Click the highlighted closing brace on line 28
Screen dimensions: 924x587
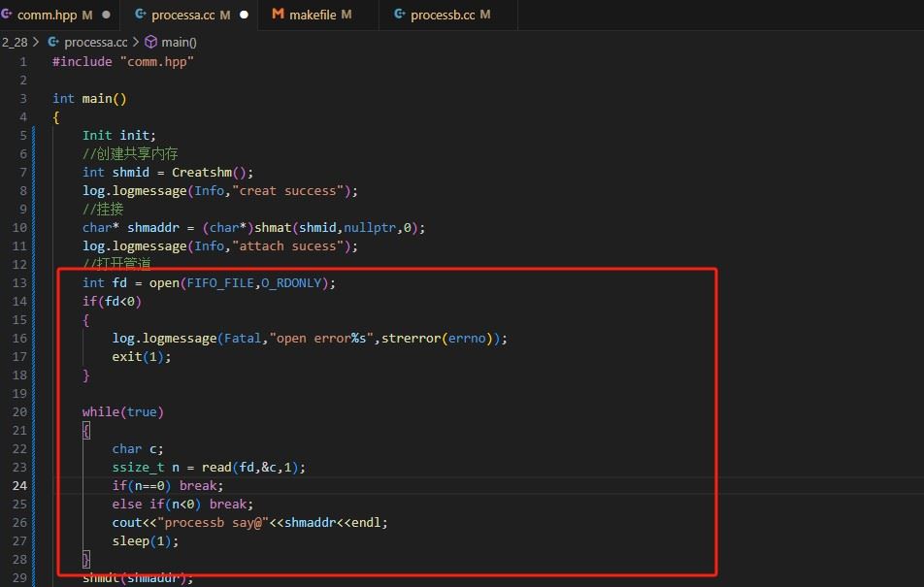pyautogui.click(x=86, y=559)
